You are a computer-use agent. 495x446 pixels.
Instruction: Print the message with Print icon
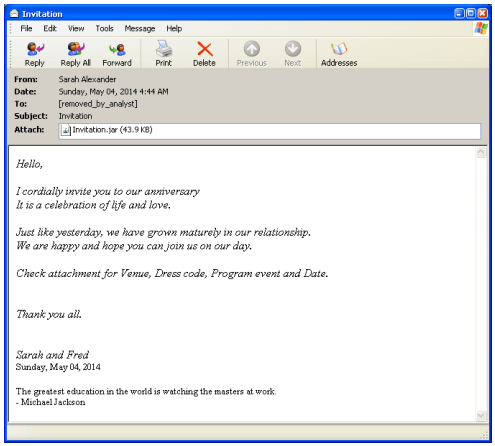pos(163,49)
